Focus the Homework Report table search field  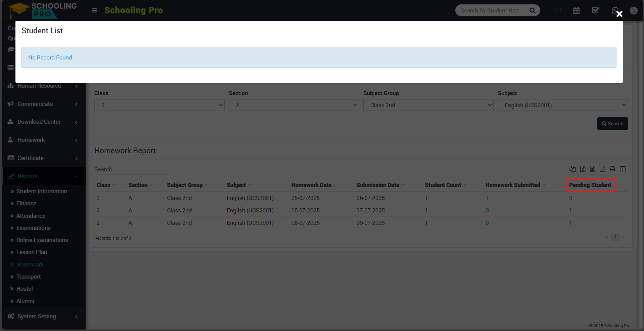click(x=131, y=169)
